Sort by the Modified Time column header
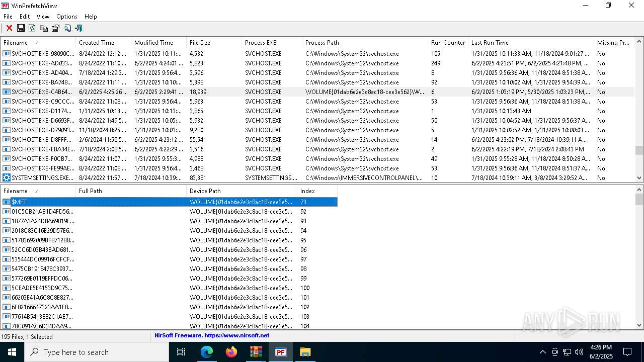This screenshot has width=644, height=362. click(x=158, y=43)
